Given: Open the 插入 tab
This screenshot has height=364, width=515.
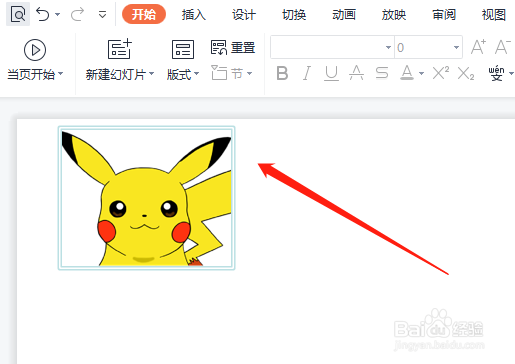Looking at the screenshot, I should click(193, 15).
